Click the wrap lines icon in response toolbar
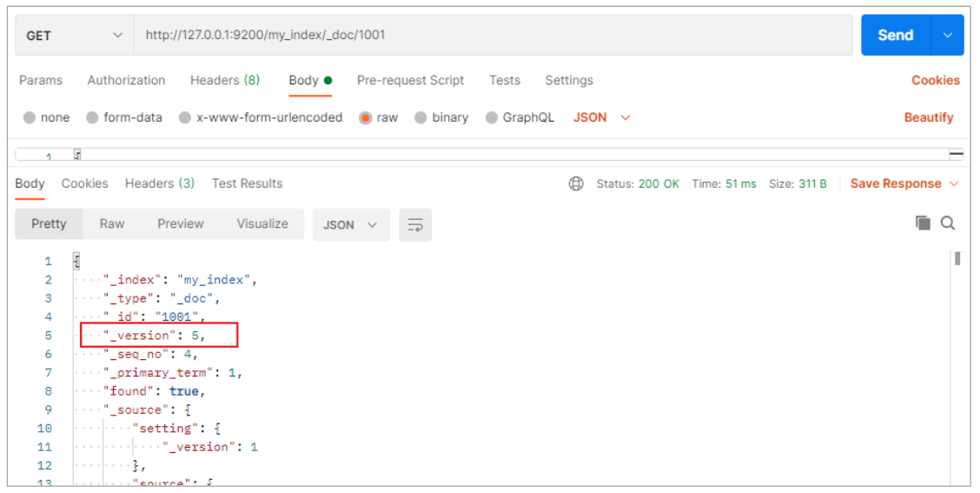 pyautogui.click(x=415, y=224)
